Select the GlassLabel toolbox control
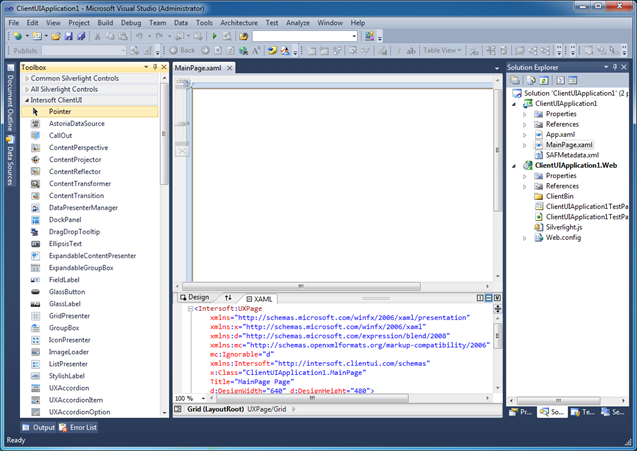This screenshot has width=637, height=451. pyautogui.click(x=89, y=304)
